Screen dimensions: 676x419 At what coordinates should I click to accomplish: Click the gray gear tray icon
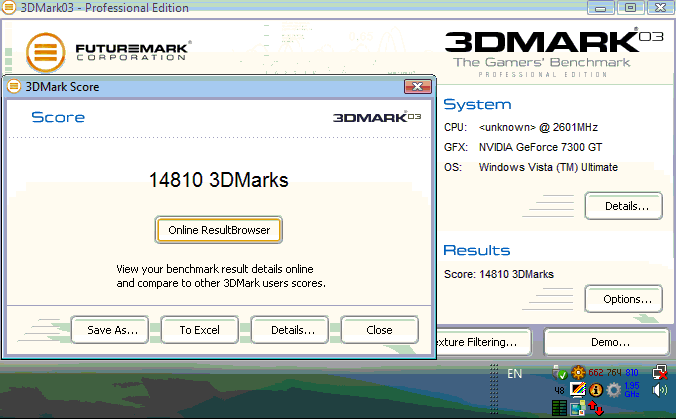click(612, 390)
